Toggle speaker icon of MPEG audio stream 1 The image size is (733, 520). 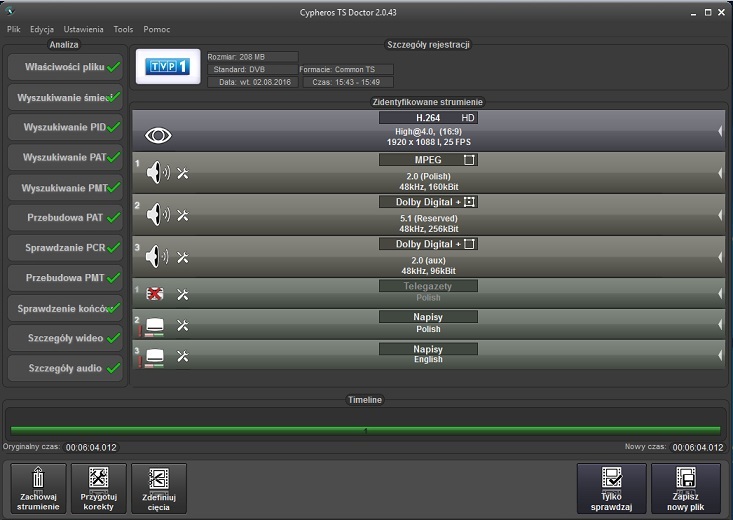pos(158,174)
